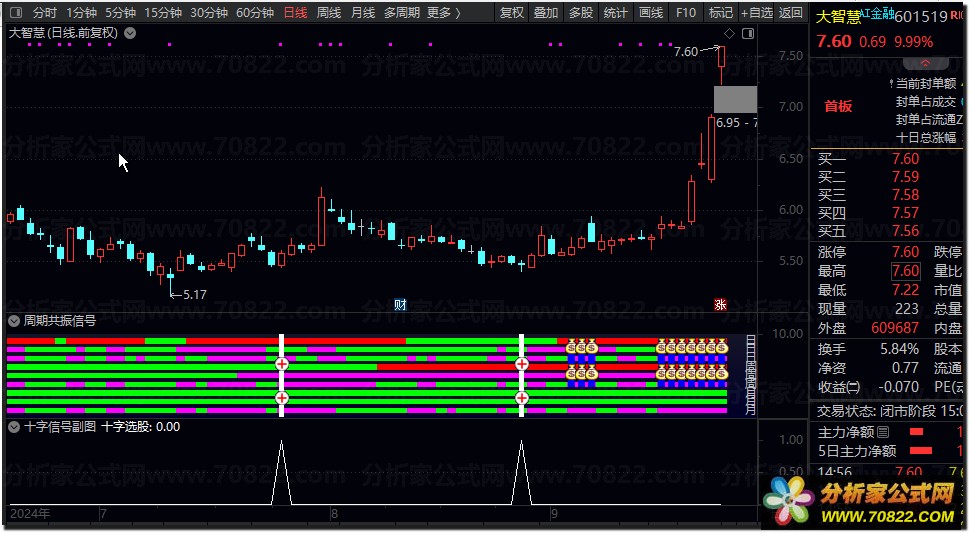The image size is (971, 533).
Task: Switch to the 60分钟 period
Action: click(x=255, y=12)
